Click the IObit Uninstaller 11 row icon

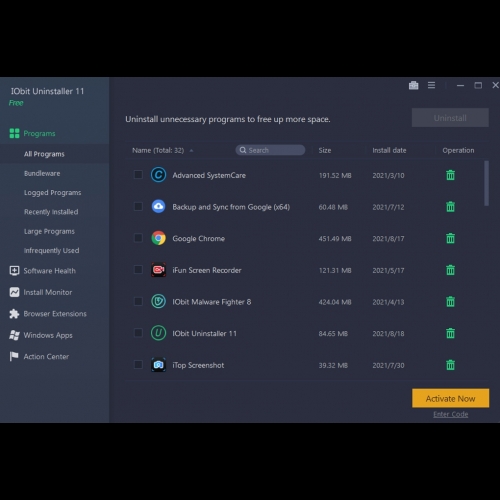[x=158, y=333]
